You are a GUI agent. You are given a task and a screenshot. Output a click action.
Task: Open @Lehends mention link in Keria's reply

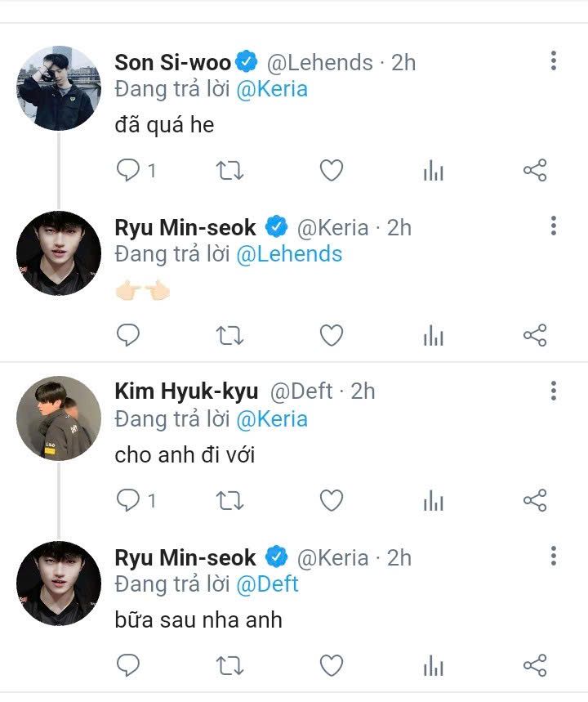[x=289, y=254]
